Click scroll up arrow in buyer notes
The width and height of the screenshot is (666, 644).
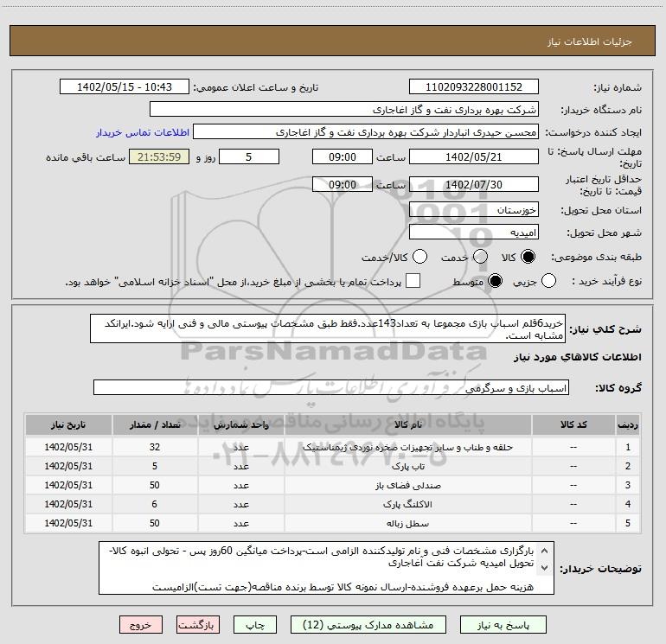[x=545, y=551]
